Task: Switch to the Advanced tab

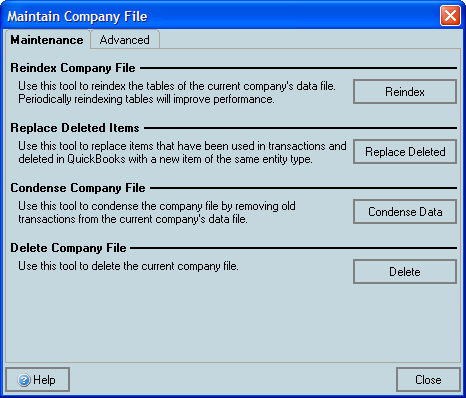Action: point(125,40)
